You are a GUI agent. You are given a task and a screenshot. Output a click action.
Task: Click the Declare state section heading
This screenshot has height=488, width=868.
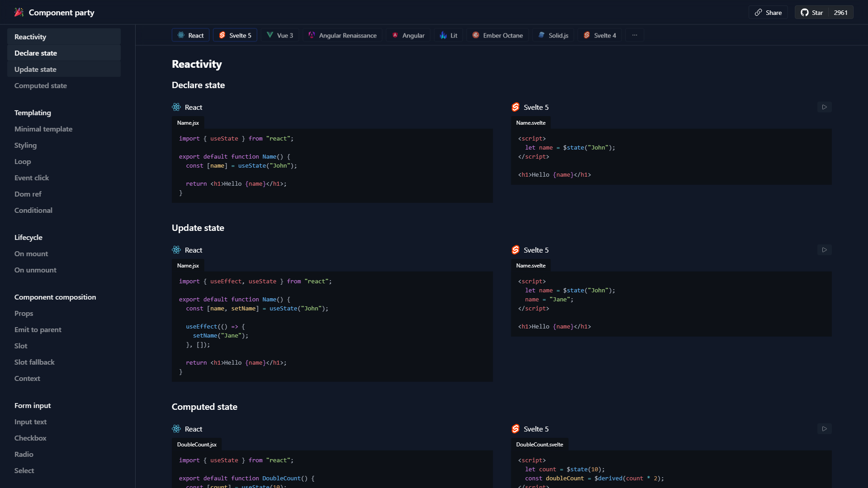[x=198, y=85]
